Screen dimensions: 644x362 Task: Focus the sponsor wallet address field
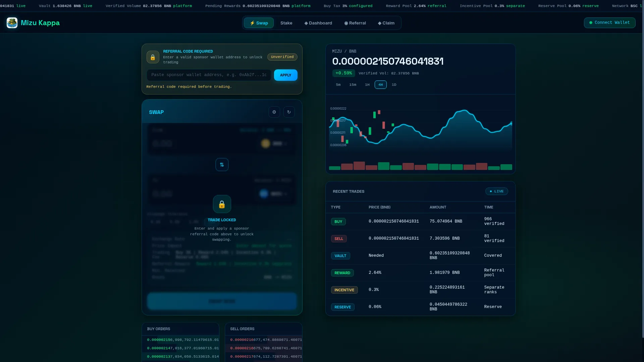click(x=209, y=75)
